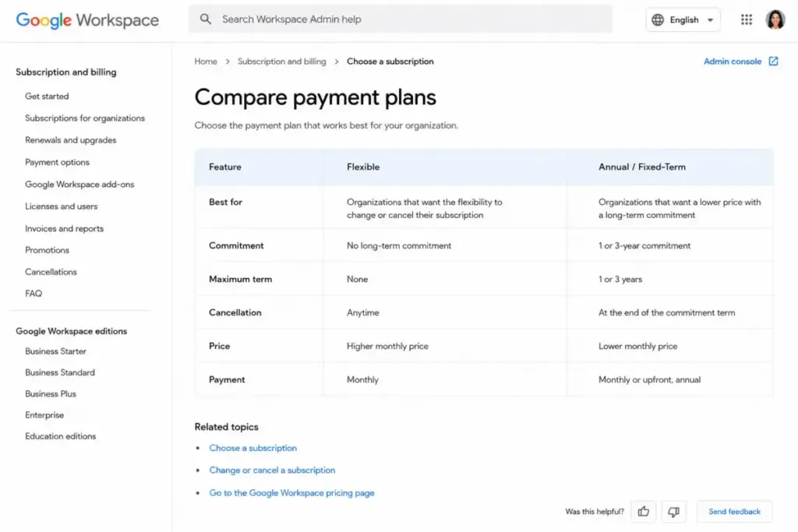Select the Payment row label

[227, 379]
